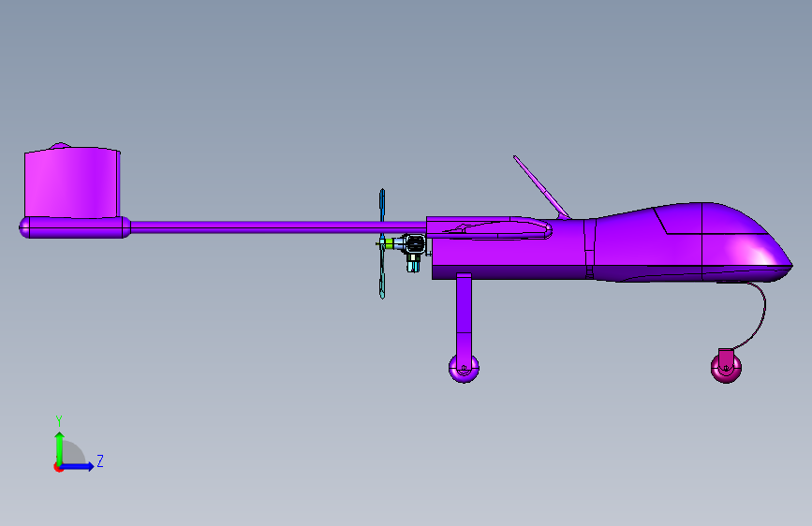Click the engine behind the fuselage

(413, 251)
